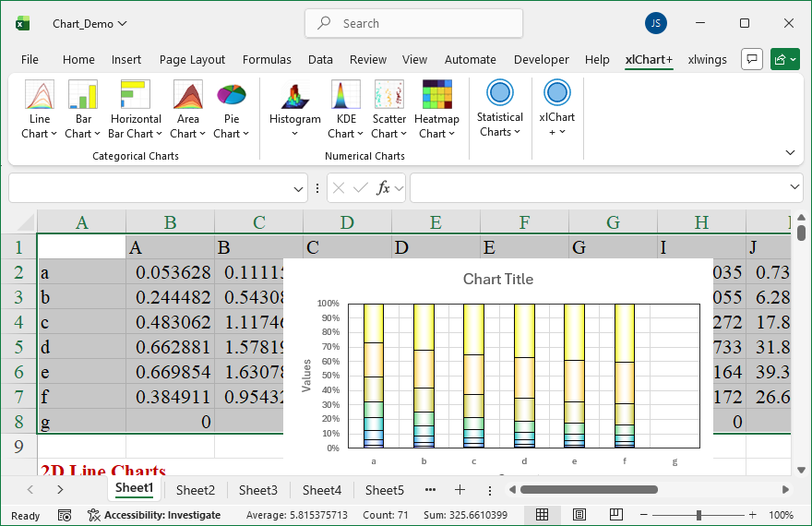Viewport: 812px width, 526px height.
Task: Add a new sheet with plus button
Action: (x=460, y=489)
